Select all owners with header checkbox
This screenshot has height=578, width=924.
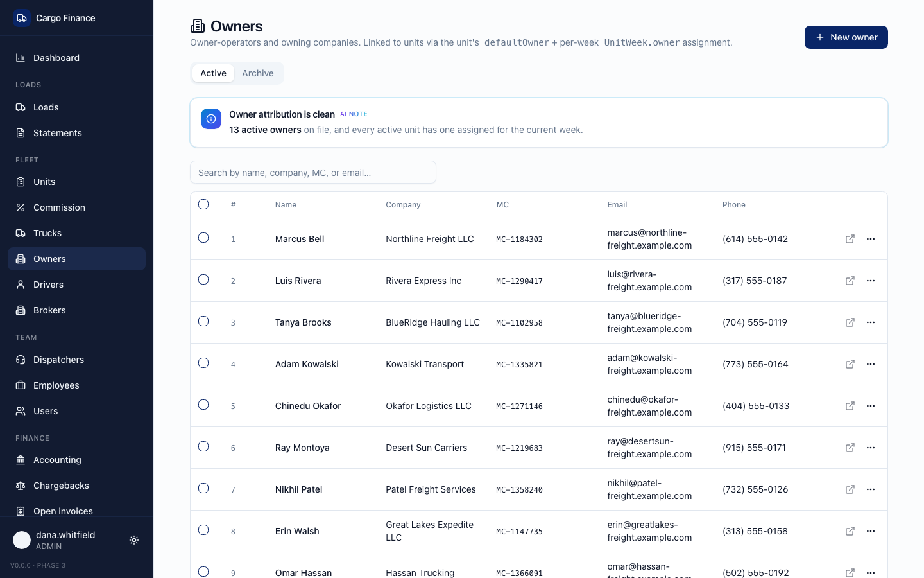coord(203,204)
